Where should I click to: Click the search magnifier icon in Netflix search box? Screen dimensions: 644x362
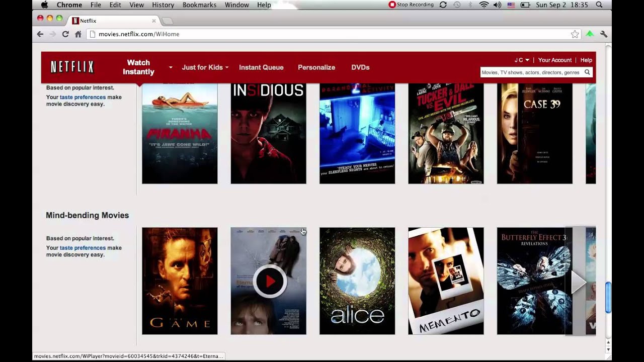coord(587,72)
